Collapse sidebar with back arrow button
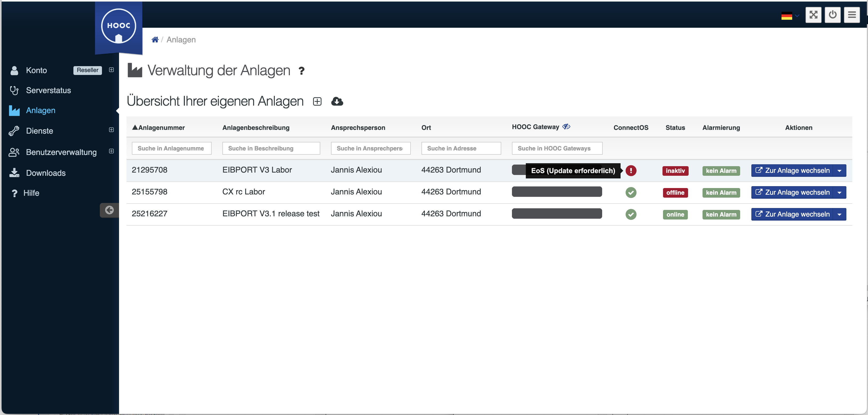The width and height of the screenshot is (868, 415). pos(109,210)
